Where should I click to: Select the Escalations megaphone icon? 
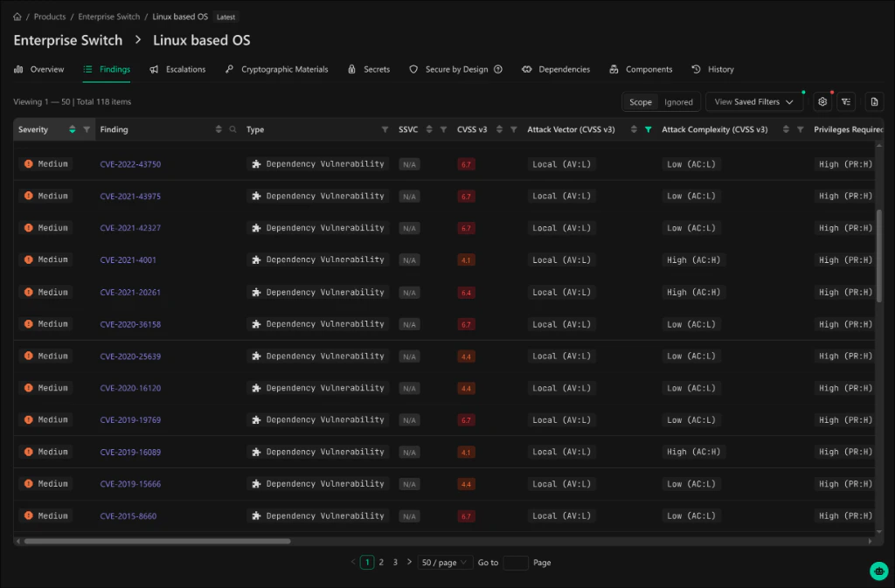pos(156,69)
